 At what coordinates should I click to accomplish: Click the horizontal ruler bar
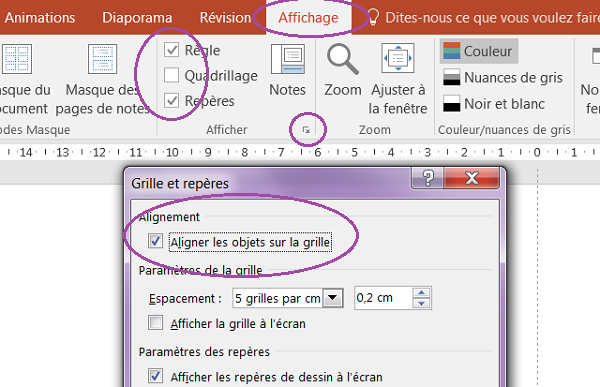pyautogui.click(x=300, y=152)
